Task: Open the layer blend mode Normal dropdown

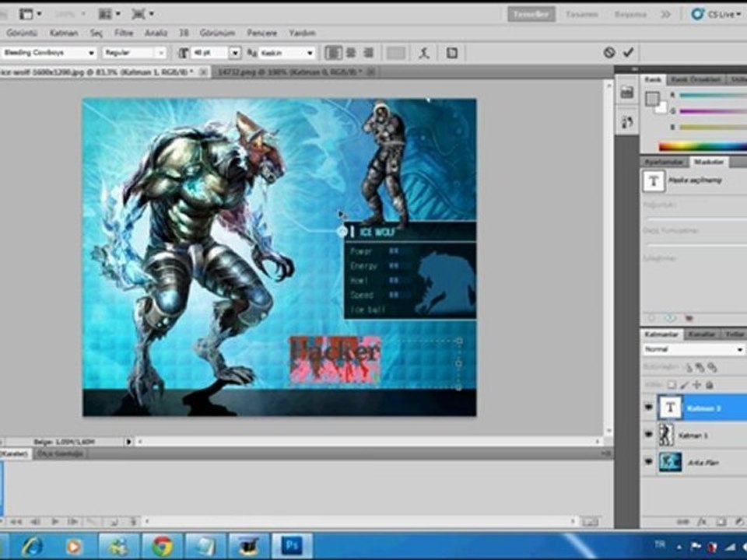Action: point(693,349)
